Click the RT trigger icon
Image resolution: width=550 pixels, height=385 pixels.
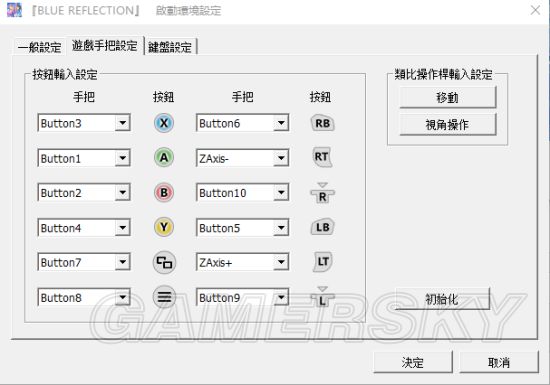(322, 157)
